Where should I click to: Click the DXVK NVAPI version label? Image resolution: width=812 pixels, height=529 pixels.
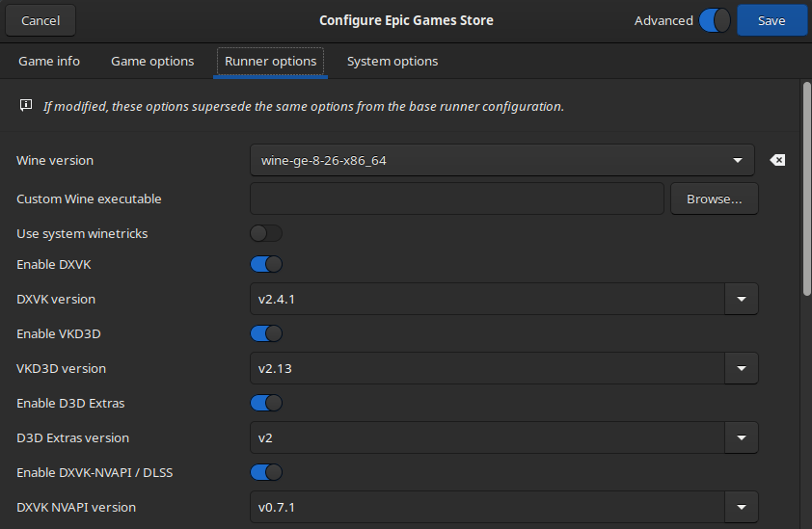[x=76, y=507]
